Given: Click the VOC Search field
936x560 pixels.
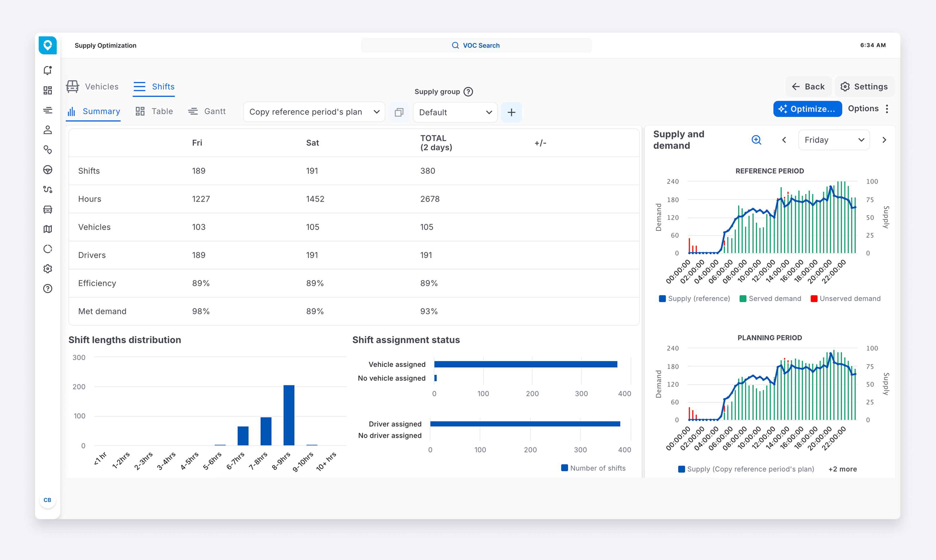Looking at the screenshot, I should [x=476, y=45].
